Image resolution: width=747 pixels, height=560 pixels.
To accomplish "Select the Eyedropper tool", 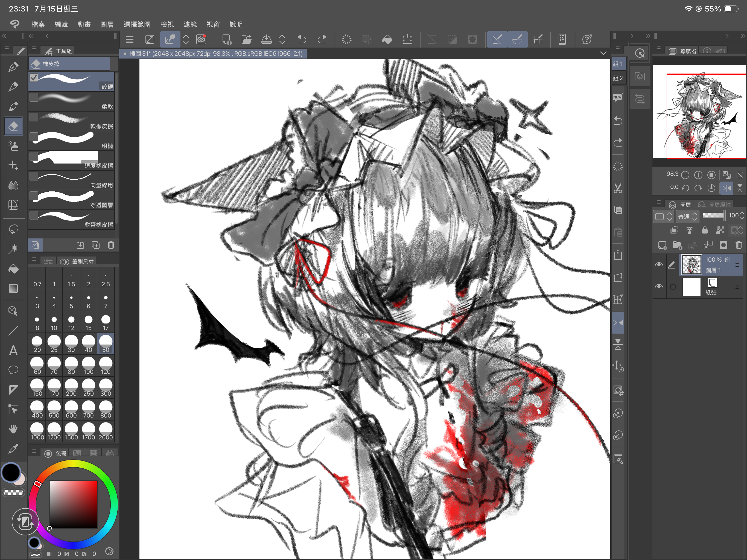I will pyautogui.click(x=13, y=448).
